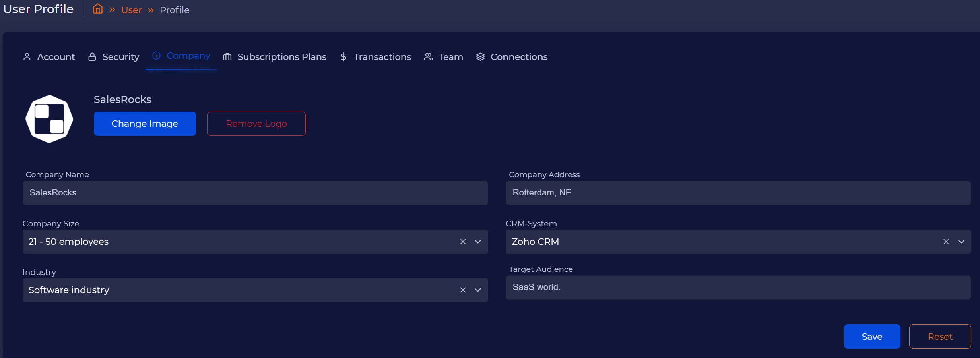The width and height of the screenshot is (980, 358).
Task: Select the Company tab
Action: coord(181,56)
